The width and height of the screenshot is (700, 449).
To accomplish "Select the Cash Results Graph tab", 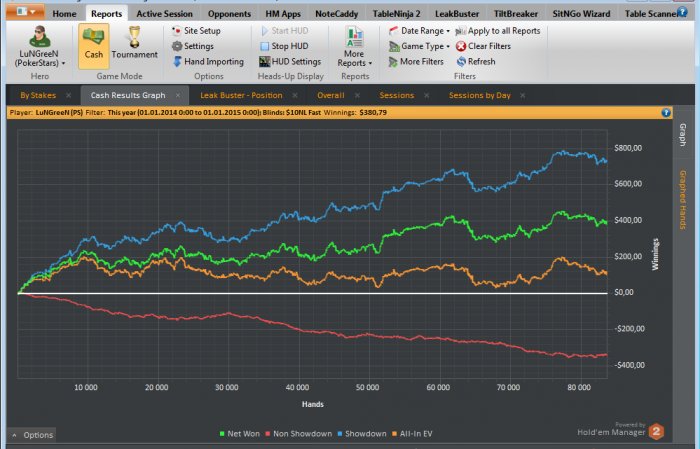I will tap(128, 96).
